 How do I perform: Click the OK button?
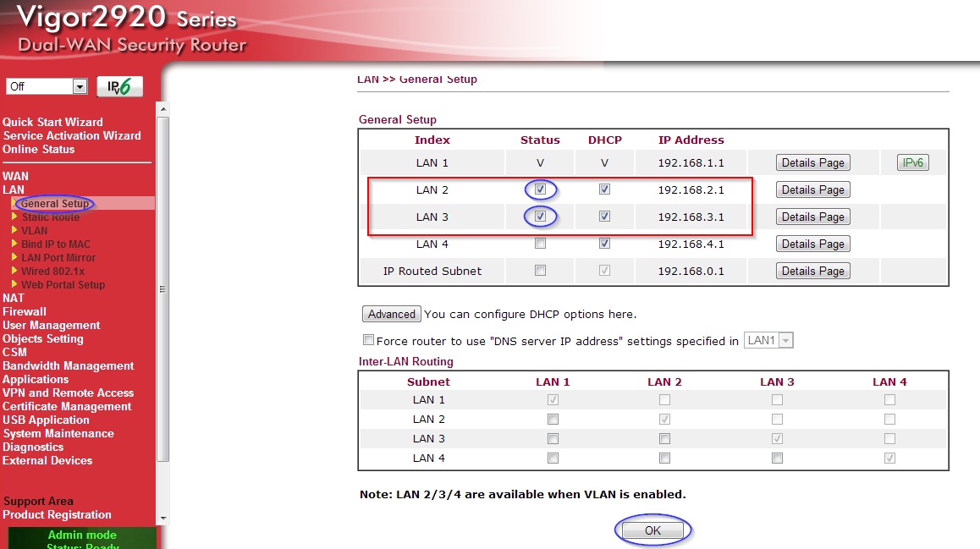[652, 530]
